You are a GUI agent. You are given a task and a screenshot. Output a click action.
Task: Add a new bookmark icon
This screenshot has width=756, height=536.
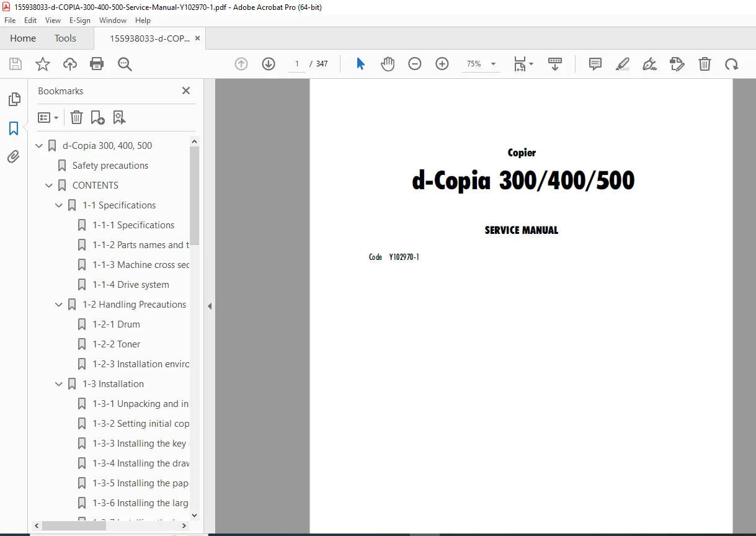point(97,117)
